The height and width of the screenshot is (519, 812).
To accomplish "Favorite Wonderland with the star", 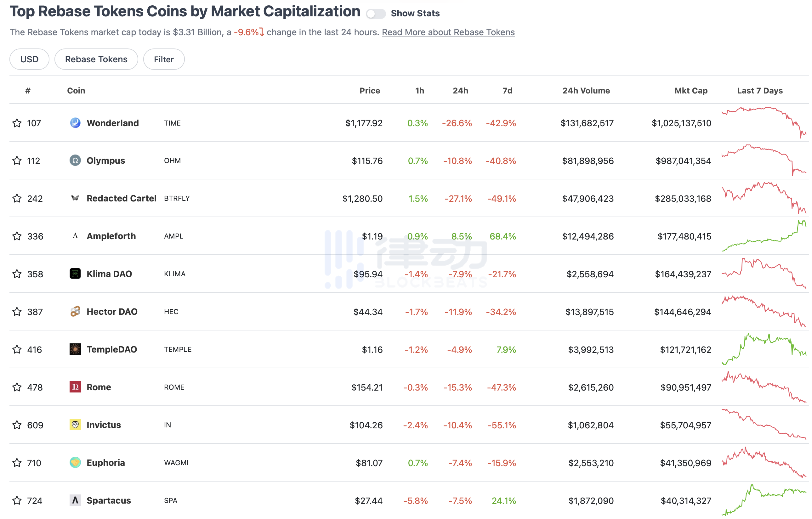I will point(17,123).
